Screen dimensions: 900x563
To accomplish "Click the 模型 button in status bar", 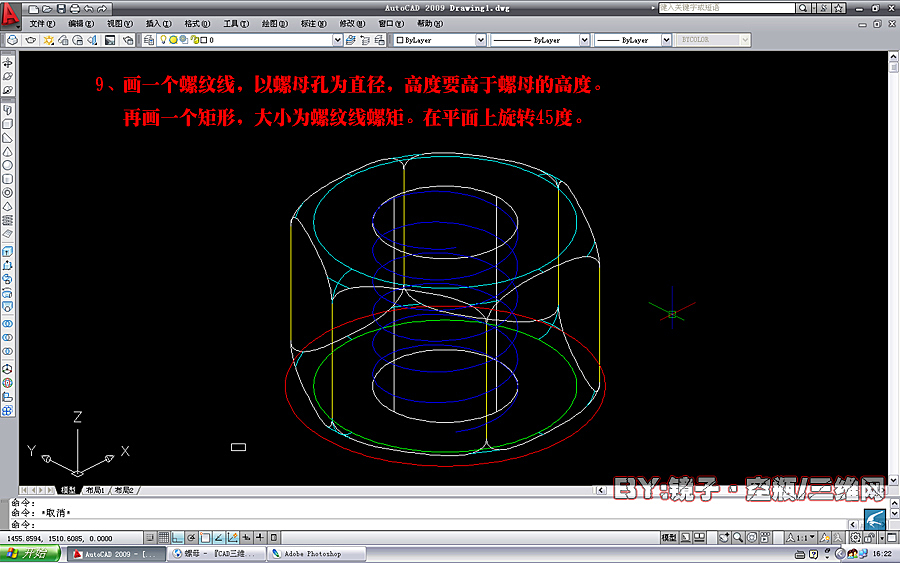I will pos(669,538).
